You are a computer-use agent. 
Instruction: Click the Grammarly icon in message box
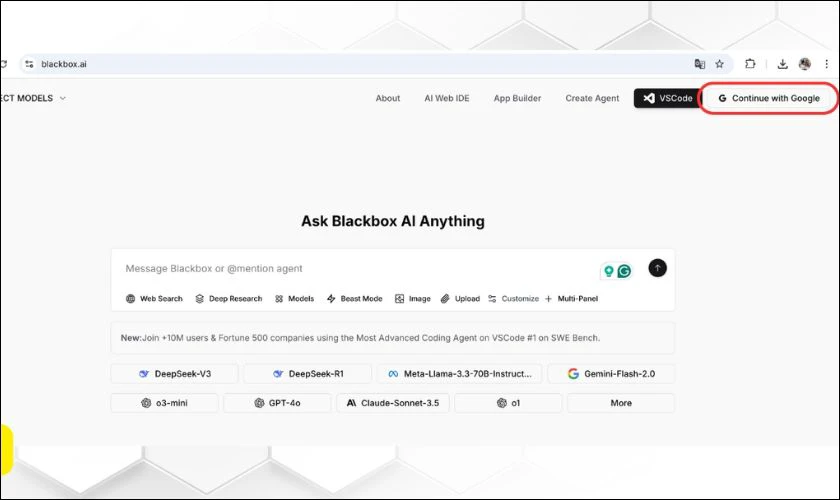pyautogui.click(x=624, y=271)
